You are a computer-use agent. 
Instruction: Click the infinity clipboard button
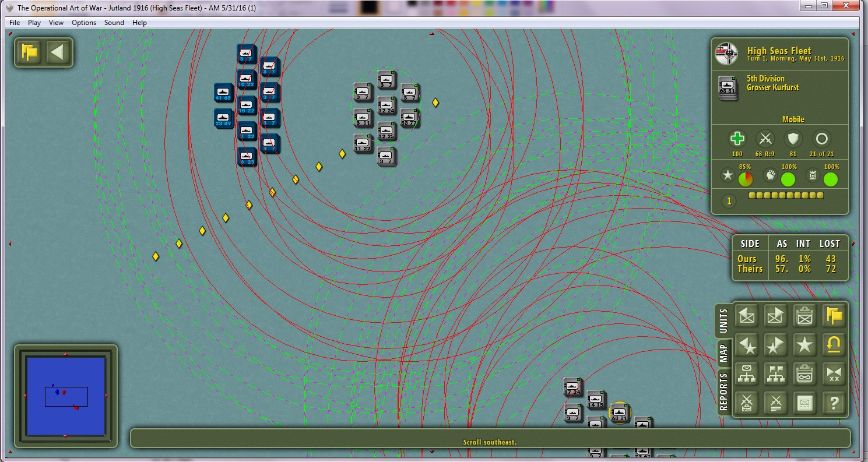tap(804, 373)
